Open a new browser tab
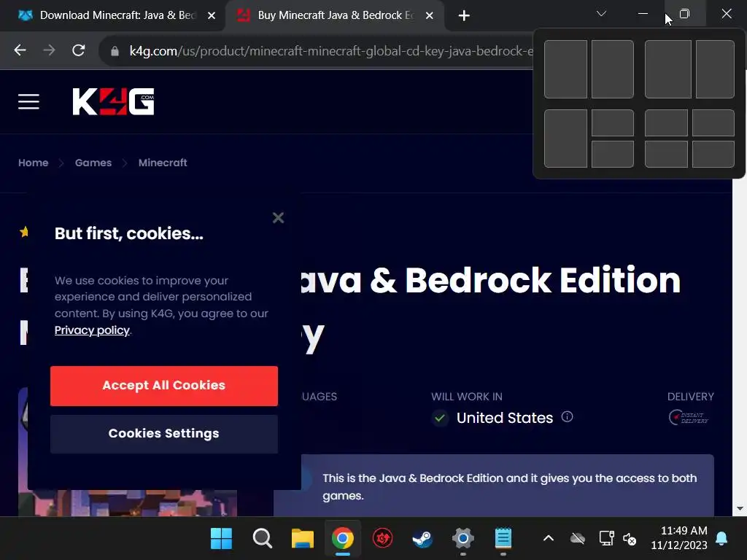This screenshot has width=747, height=560. click(x=464, y=16)
